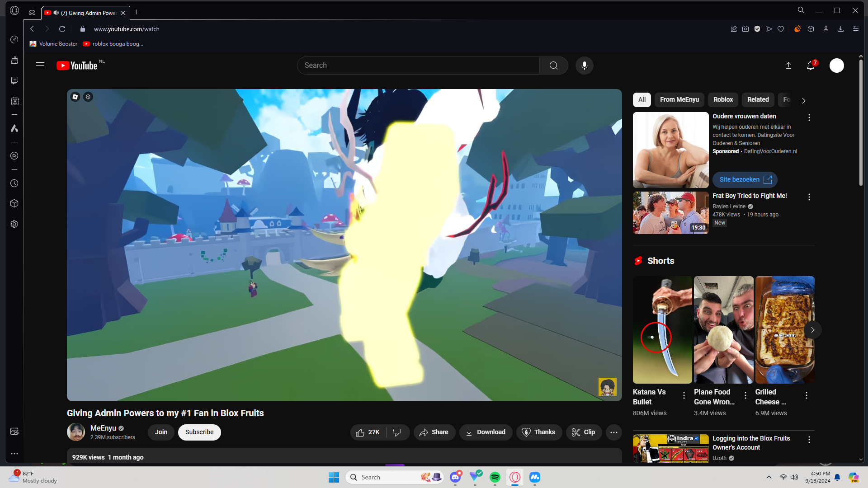Screen dimensions: 868x488
Task: Select the From MeEnyu filter chip
Action: tap(679, 100)
